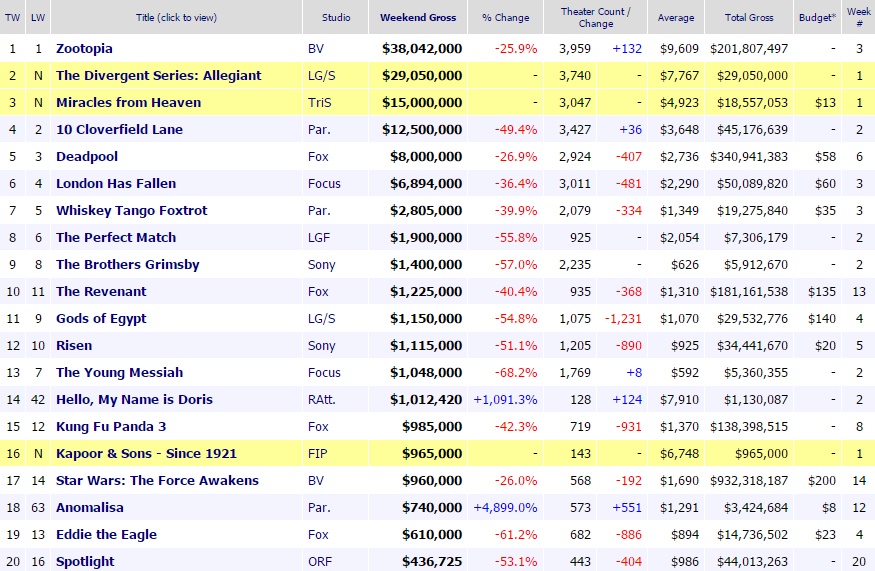
Task: View 10 Cloverfield Lane details
Action: (x=119, y=129)
